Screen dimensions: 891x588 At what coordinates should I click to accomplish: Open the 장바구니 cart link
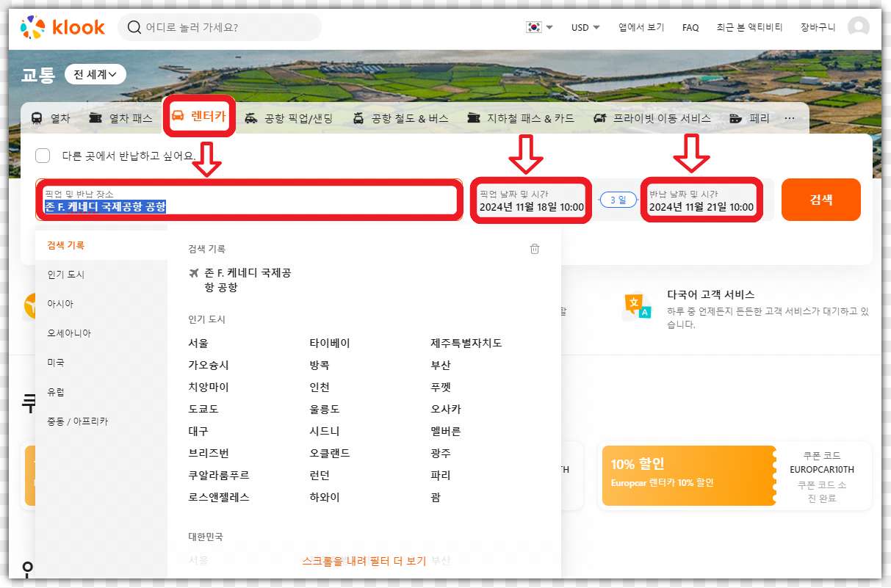(x=818, y=27)
